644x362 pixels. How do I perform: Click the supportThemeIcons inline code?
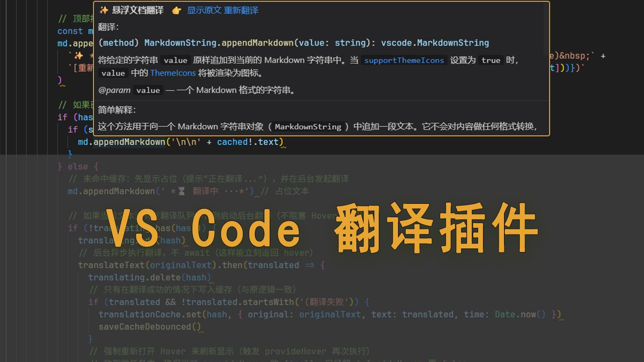point(404,60)
